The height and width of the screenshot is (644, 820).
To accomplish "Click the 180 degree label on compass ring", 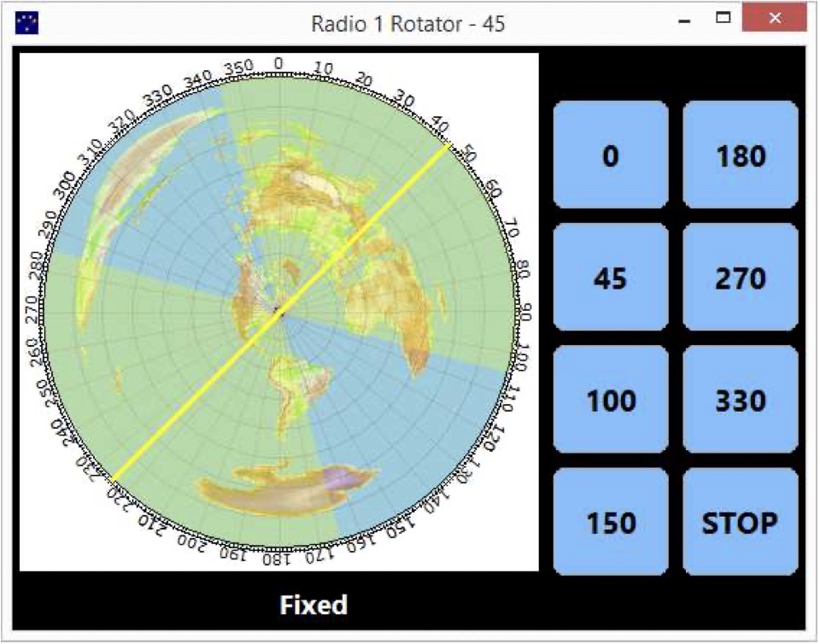I will point(276,559).
